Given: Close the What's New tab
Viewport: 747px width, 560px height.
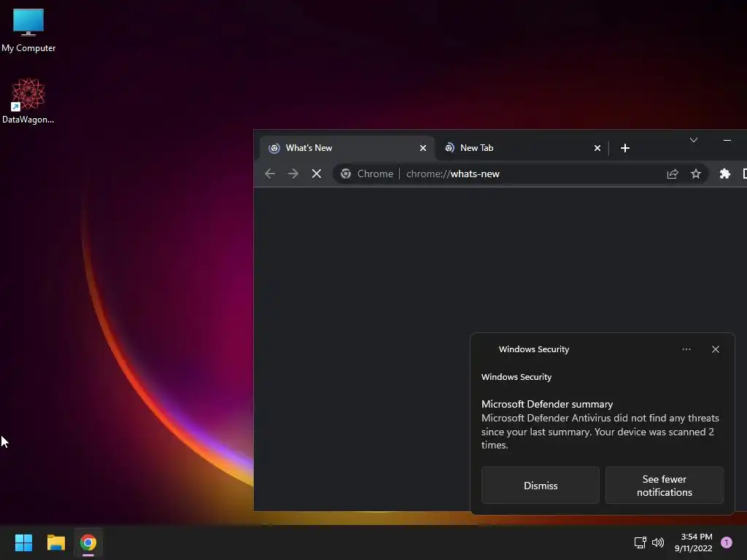Looking at the screenshot, I should click(x=422, y=148).
